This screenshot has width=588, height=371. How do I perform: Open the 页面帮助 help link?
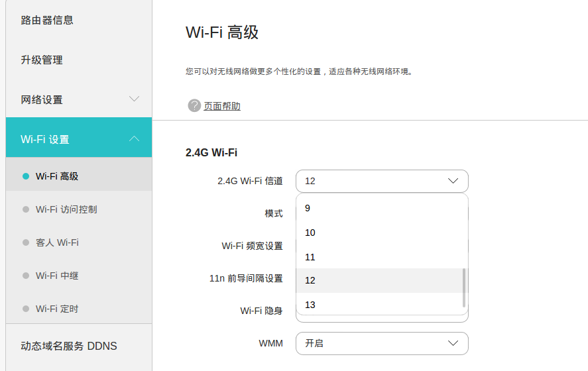(222, 106)
